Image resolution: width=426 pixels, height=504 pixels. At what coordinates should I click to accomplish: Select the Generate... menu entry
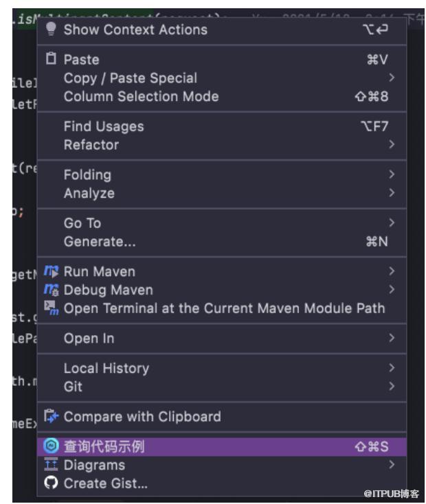pos(100,242)
